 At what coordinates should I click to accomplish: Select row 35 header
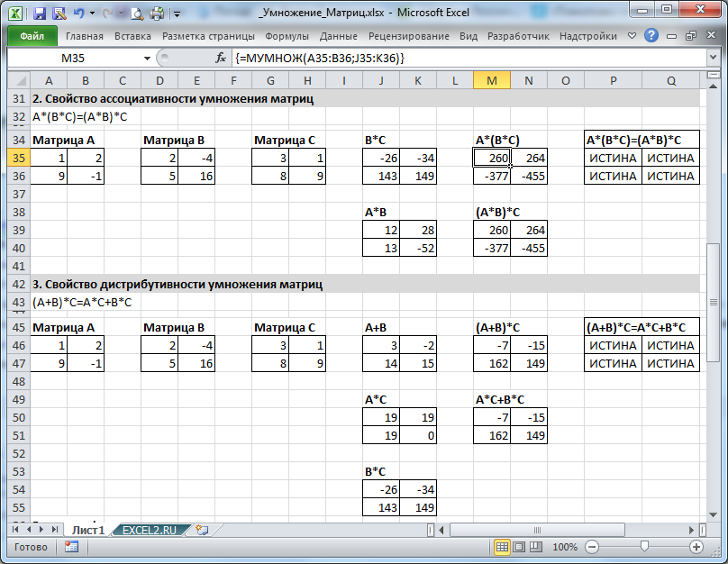coord(19,158)
